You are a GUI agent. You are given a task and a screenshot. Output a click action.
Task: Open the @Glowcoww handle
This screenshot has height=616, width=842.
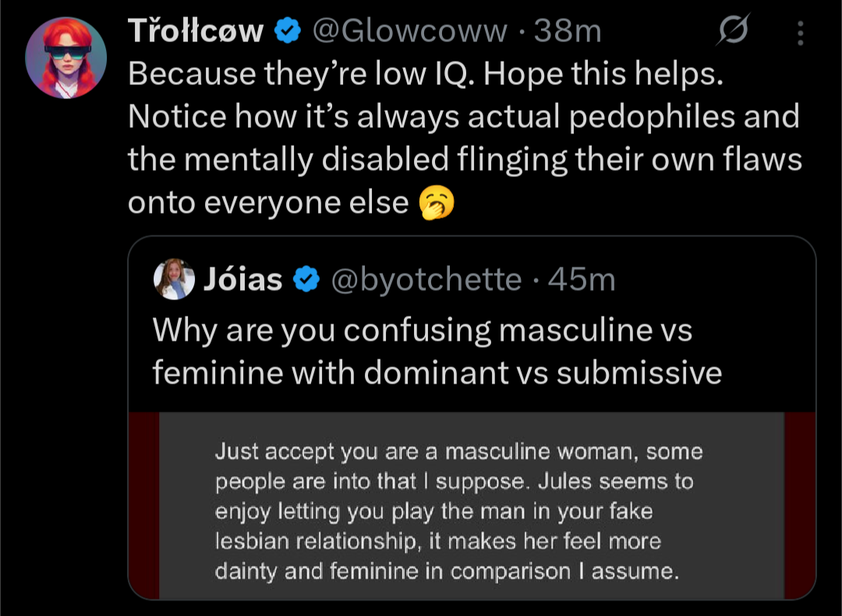(x=409, y=31)
